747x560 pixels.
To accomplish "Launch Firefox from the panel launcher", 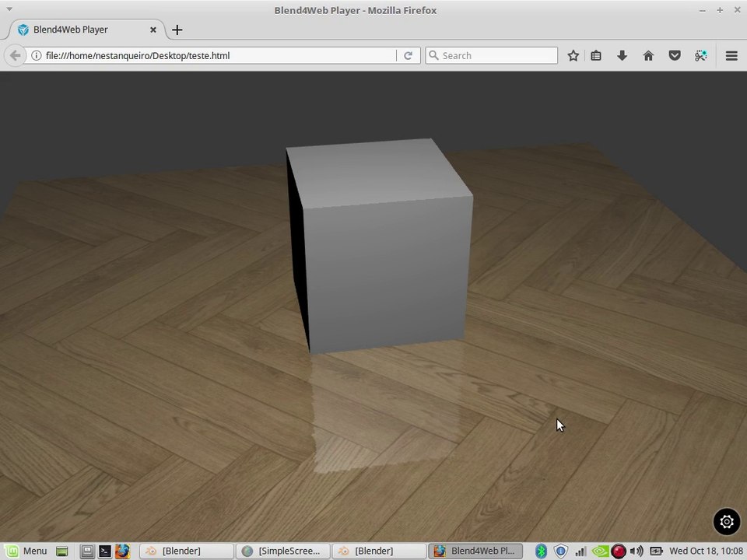I will pyautogui.click(x=122, y=551).
